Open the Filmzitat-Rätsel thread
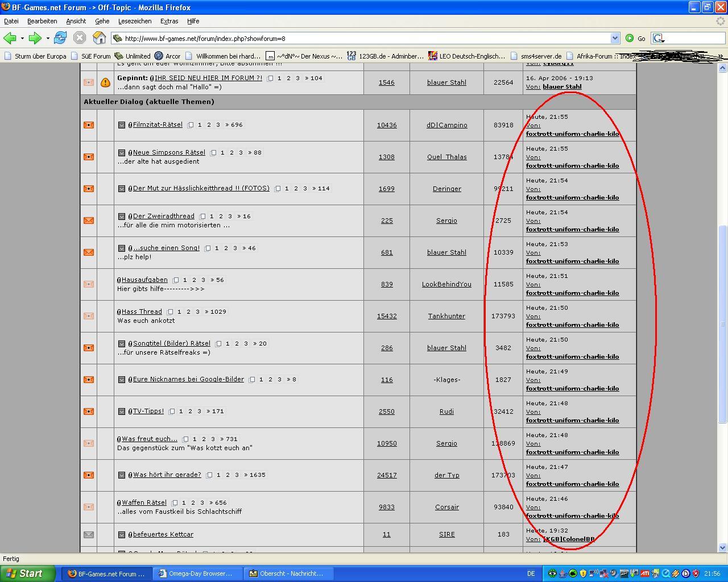728x582 pixels. (158, 124)
